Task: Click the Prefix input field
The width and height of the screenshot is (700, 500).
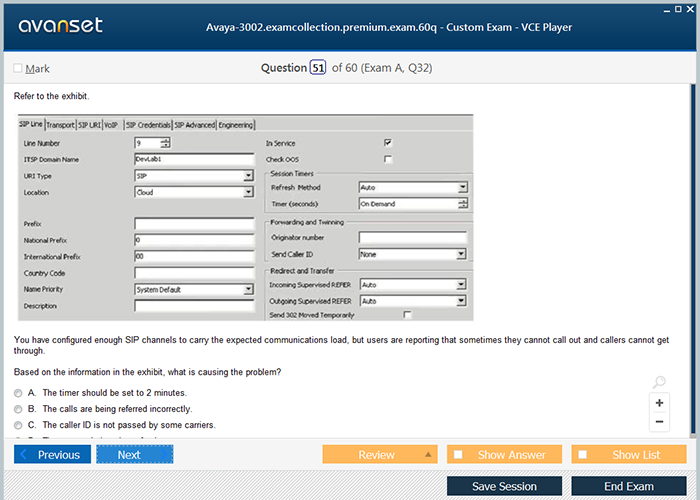Action: tap(194, 224)
